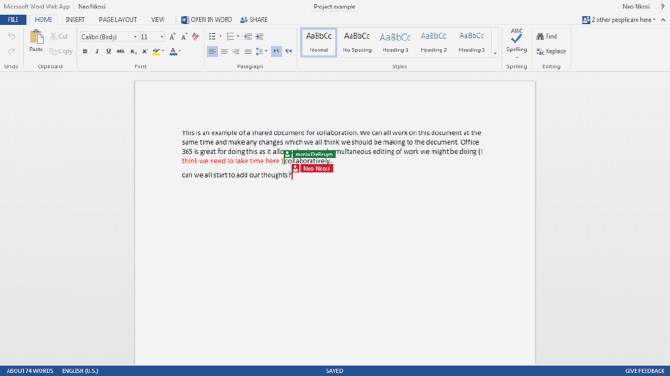Screen dimensions: 670x376
Task: Clear text formatting with eraser icon
Action: click(x=196, y=37)
